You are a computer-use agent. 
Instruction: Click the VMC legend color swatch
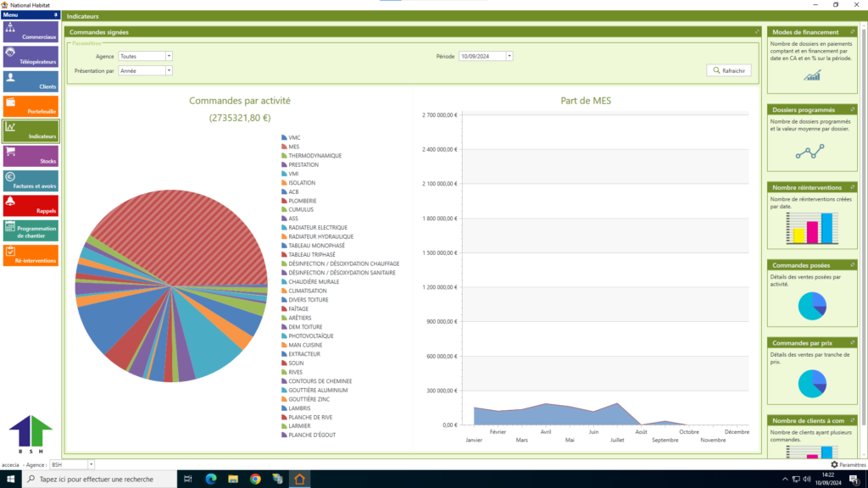coord(284,137)
